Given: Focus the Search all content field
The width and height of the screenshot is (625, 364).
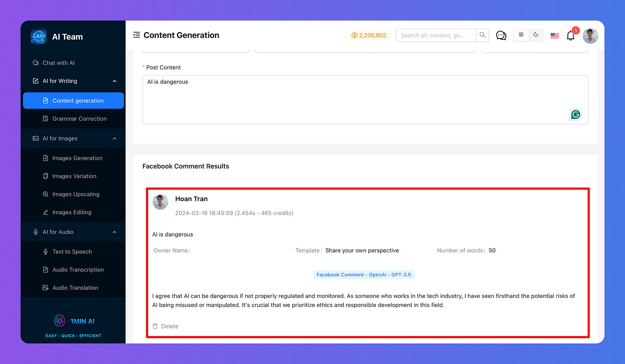Looking at the screenshot, I should tap(436, 35).
